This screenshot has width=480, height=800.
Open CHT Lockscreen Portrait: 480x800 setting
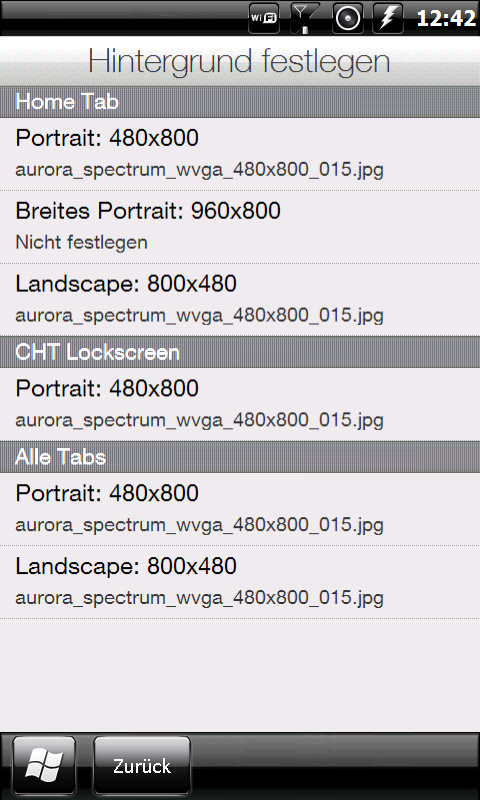[x=240, y=405]
